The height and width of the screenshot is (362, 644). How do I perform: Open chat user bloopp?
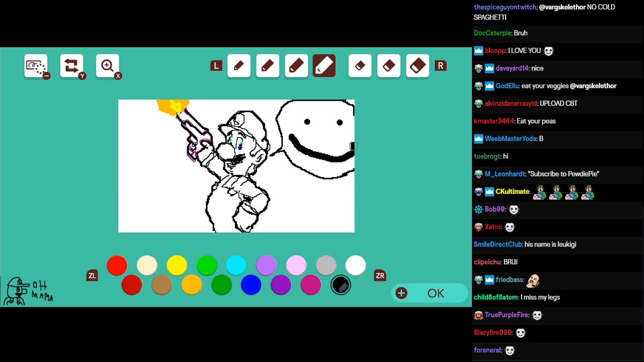(495, 50)
